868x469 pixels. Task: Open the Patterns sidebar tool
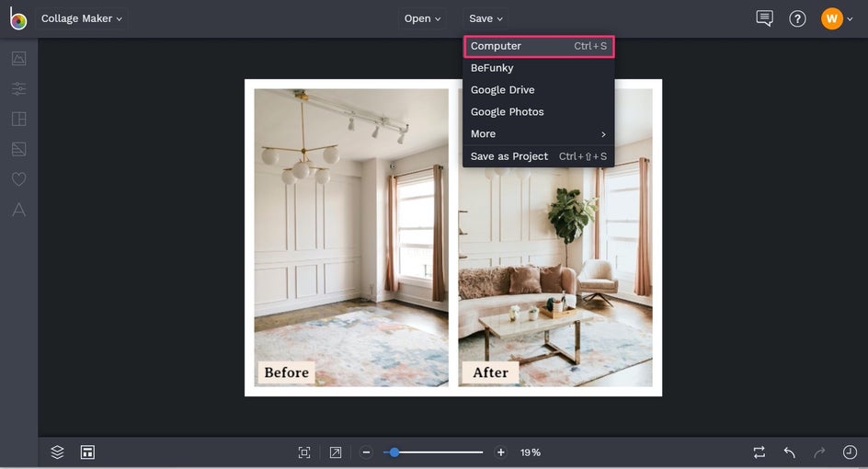[18, 149]
